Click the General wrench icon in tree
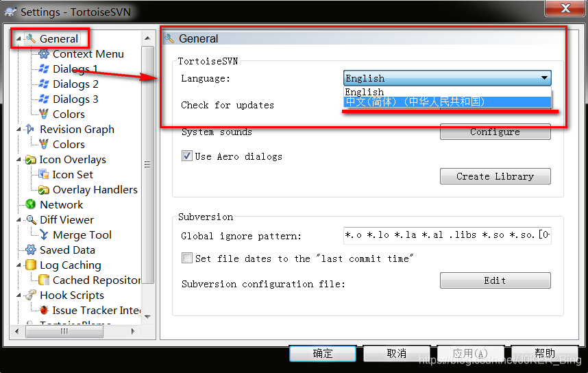588x373 pixels. tap(31, 38)
